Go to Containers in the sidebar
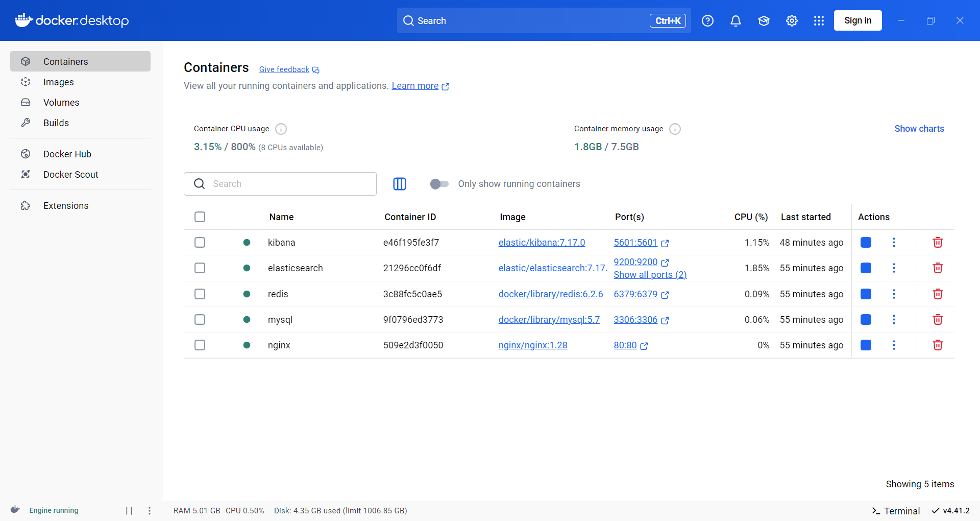 coord(80,61)
